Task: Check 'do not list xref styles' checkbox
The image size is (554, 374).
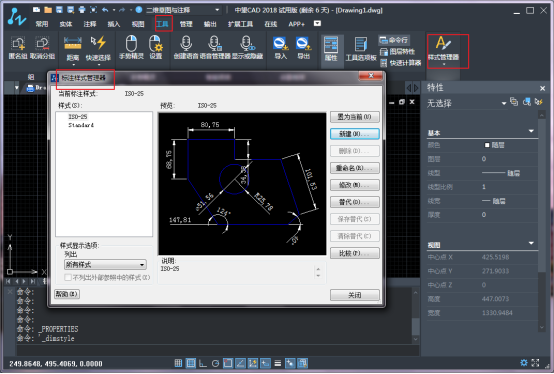Action: [68, 278]
